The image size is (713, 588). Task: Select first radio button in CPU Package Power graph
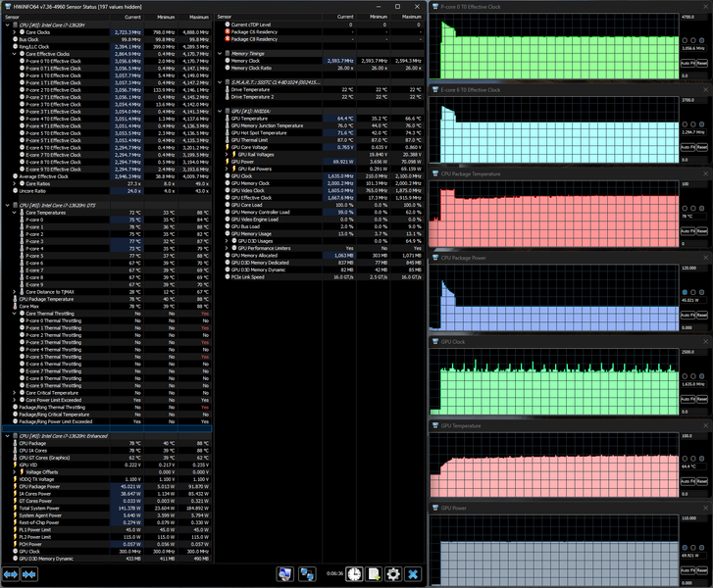685,292
